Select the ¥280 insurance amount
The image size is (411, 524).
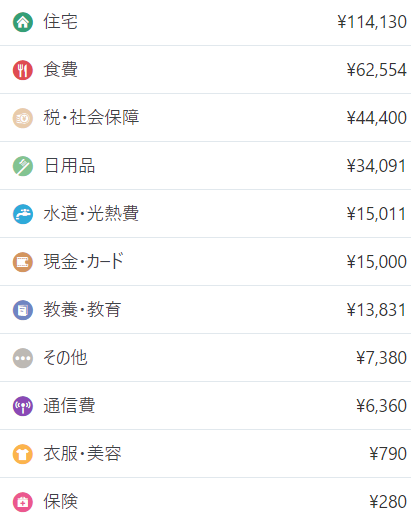coord(388,502)
